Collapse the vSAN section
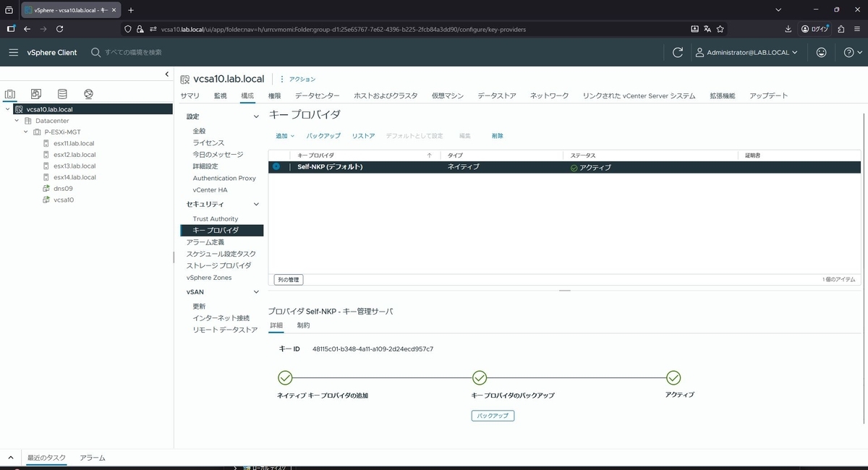The height and width of the screenshot is (470, 868). [x=255, y=292]
